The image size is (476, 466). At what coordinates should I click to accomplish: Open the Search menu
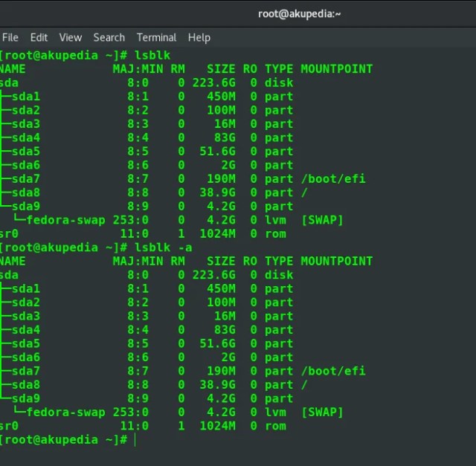click(109, 38)
